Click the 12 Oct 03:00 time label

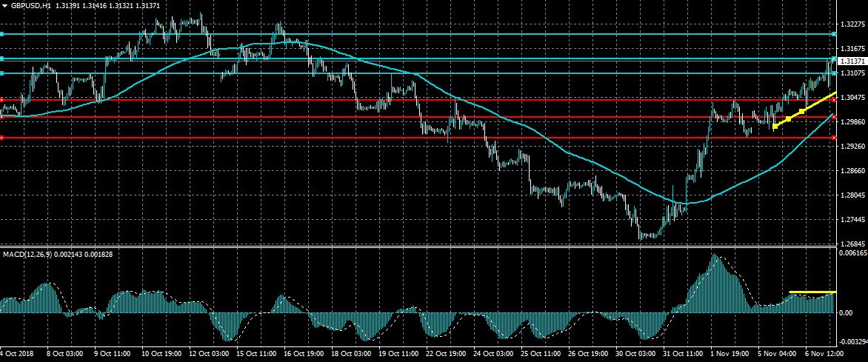207,352
